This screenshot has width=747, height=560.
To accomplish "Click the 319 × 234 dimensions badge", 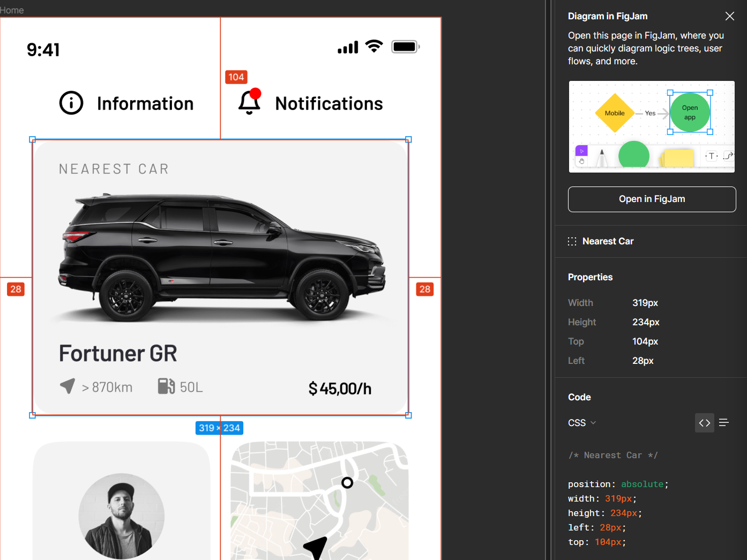I will click(x=219, y=428).
